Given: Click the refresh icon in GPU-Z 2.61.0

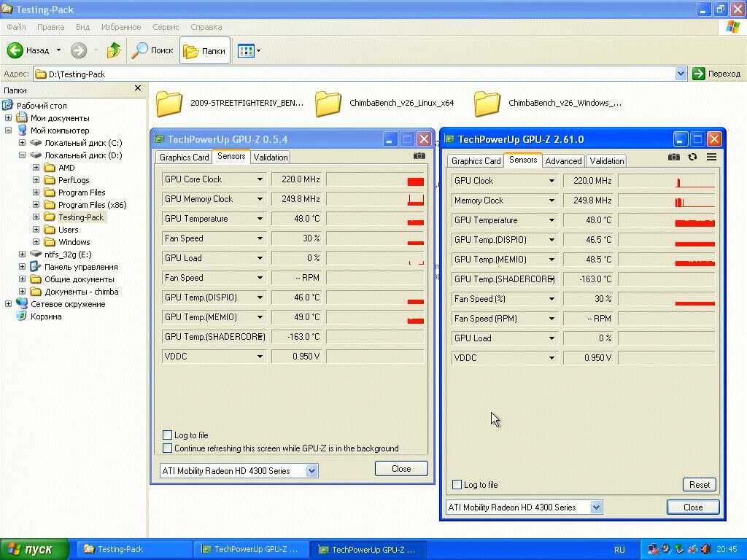Looking at the screenshot, I should pyautogui.click(x=693, y=157).
